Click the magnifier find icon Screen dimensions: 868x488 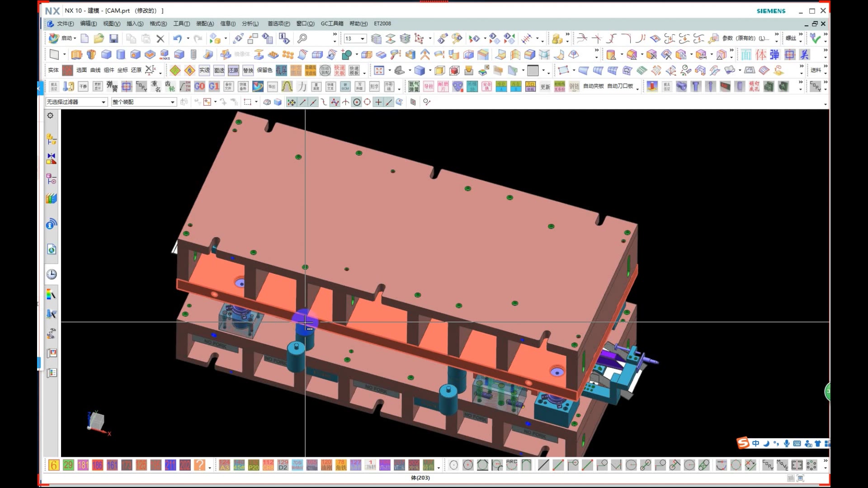pos(302,38)
